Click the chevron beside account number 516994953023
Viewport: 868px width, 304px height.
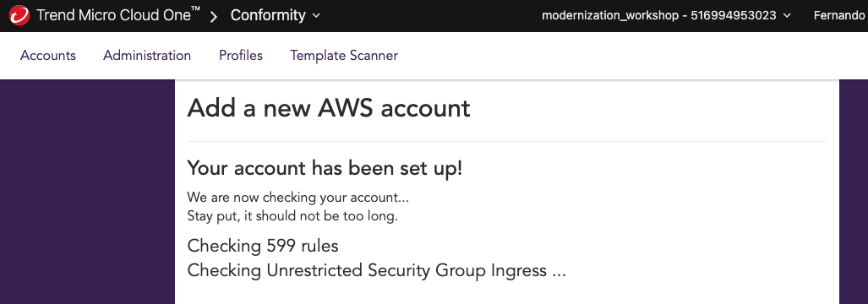point(788,16)
